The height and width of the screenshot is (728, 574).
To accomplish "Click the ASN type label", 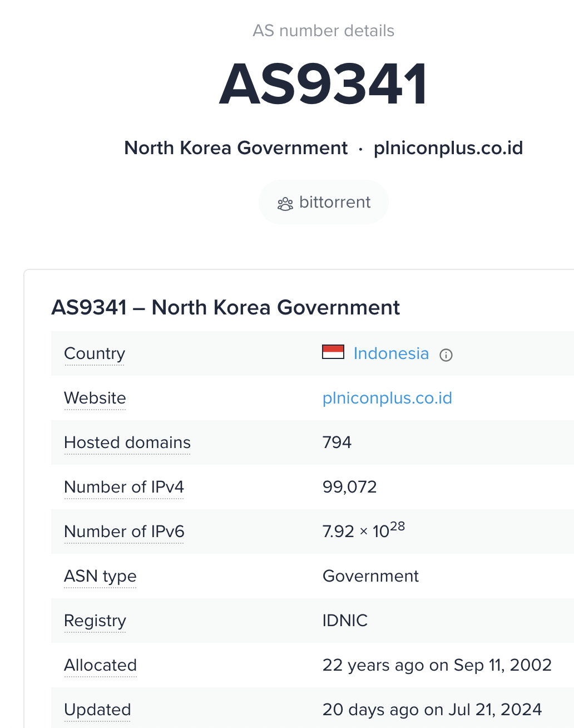I will tap(100, 576).
